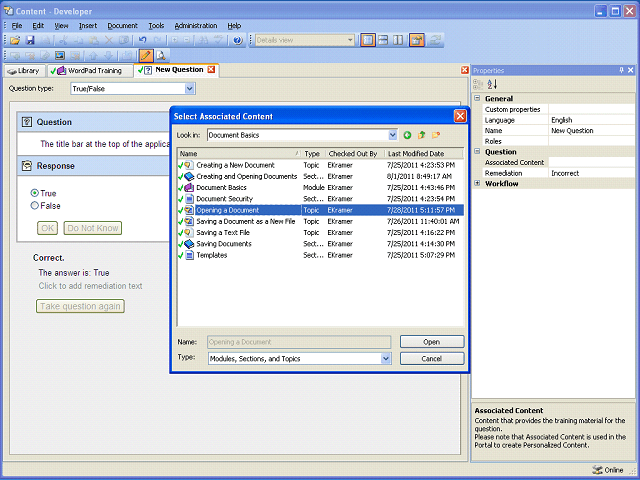This screenshot has width=640, height=480.
Task: Click the Take question again button
Action: click(x=80, y=306)
